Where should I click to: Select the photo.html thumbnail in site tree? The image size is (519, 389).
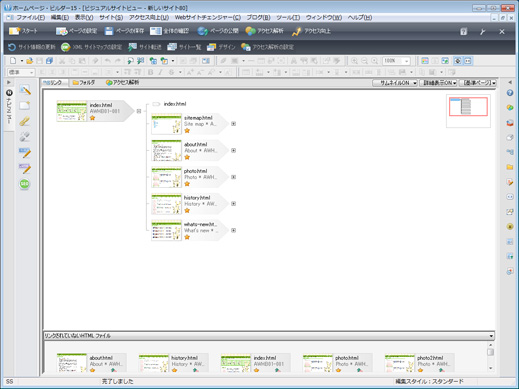(x=166, y=177)
